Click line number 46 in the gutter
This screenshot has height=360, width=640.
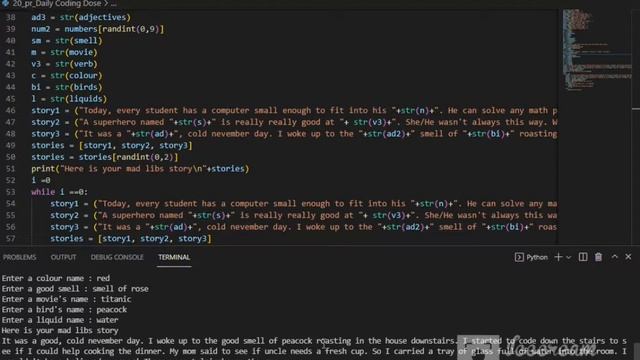[x=11, y=111]
